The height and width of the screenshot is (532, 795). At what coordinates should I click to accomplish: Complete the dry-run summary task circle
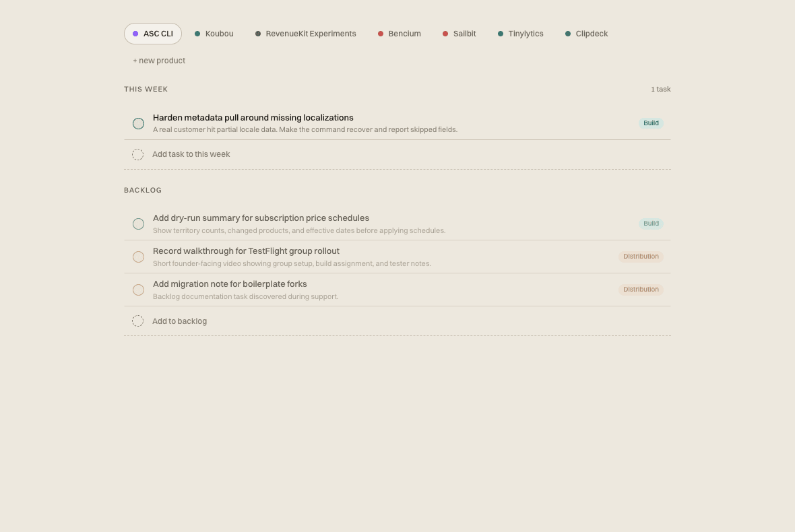pos(138,224)
